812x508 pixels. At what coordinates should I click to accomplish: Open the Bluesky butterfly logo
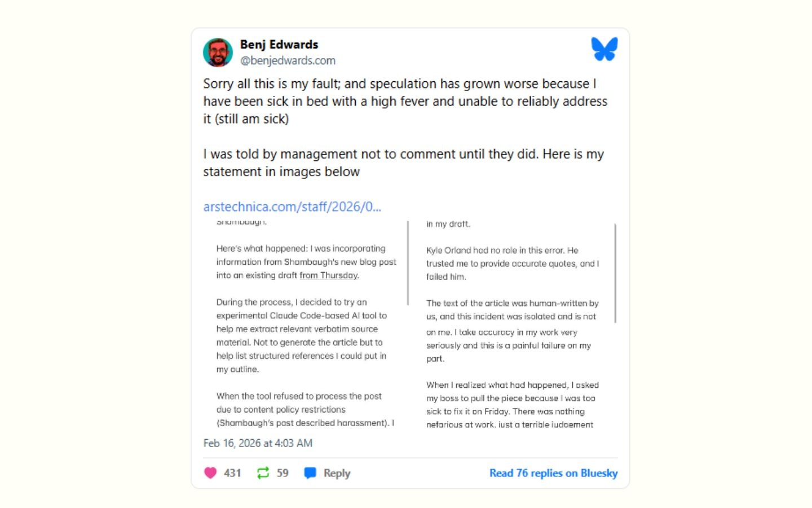604,49
